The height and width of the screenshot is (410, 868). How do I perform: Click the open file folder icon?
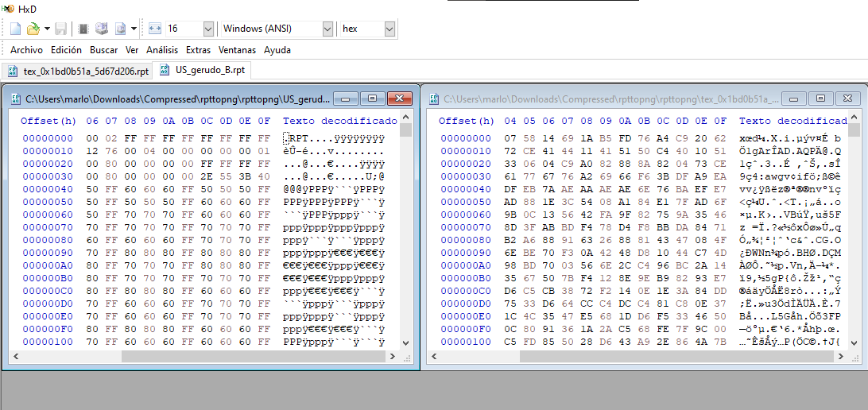33,29
